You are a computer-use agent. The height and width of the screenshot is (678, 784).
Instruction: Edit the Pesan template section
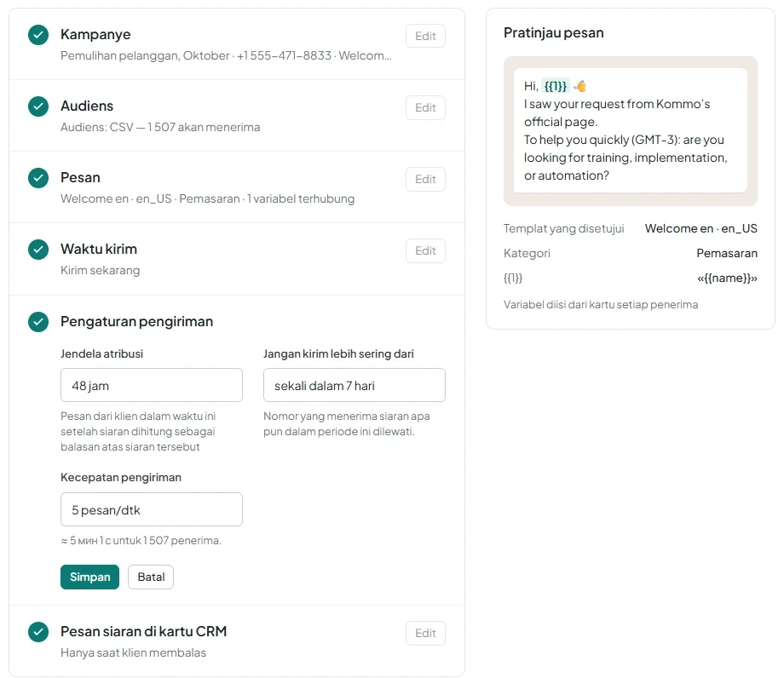(x=425, y=179)
